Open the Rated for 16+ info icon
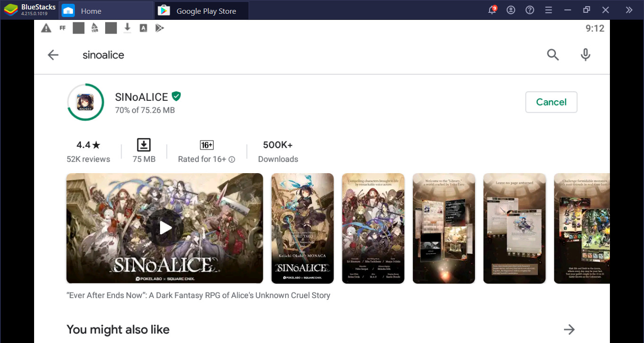Image resolution: width=644 pixels, height=343 pixels. pyautogui.click(x=232, y=159)
